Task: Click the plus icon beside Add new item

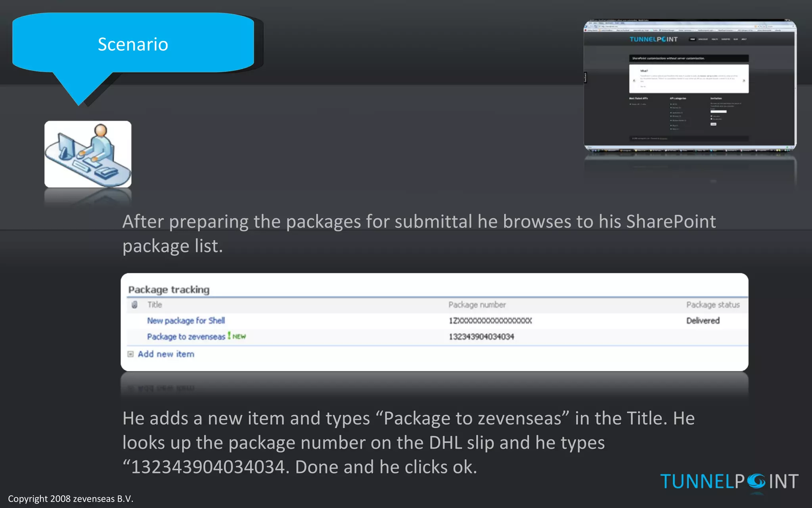Action: point(130,354)
